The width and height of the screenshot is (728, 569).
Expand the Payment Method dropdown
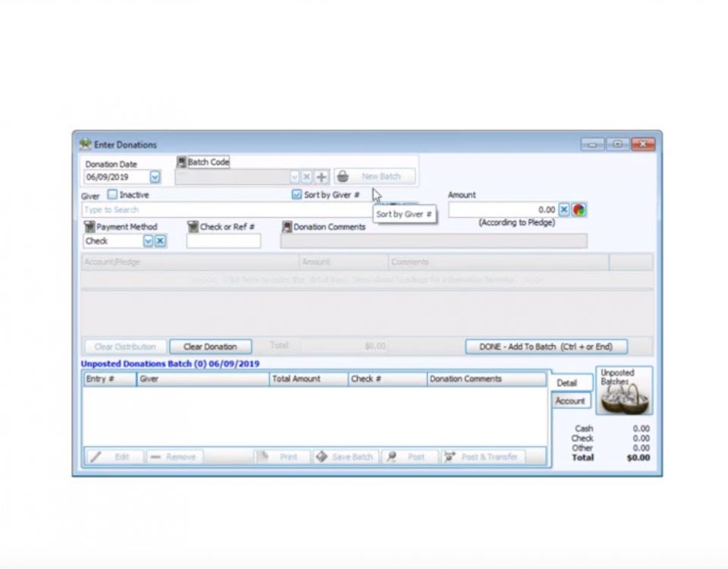point(148,241)
